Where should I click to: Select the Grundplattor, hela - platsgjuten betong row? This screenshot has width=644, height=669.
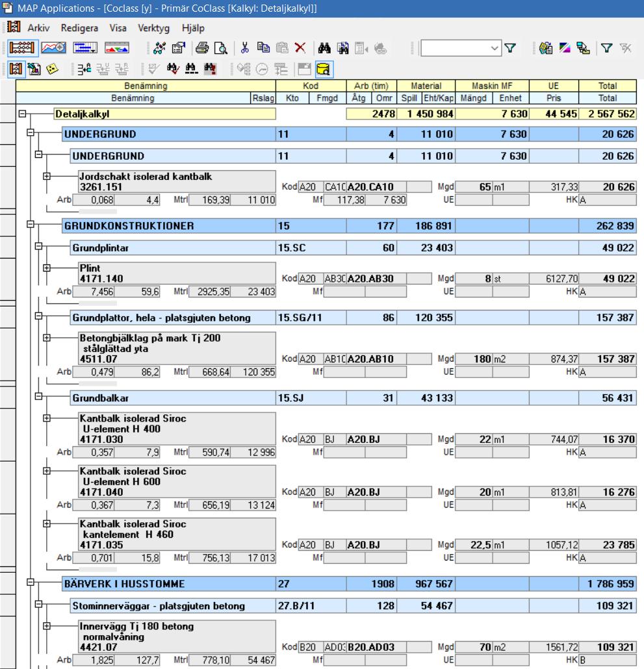tap(353, 318)
